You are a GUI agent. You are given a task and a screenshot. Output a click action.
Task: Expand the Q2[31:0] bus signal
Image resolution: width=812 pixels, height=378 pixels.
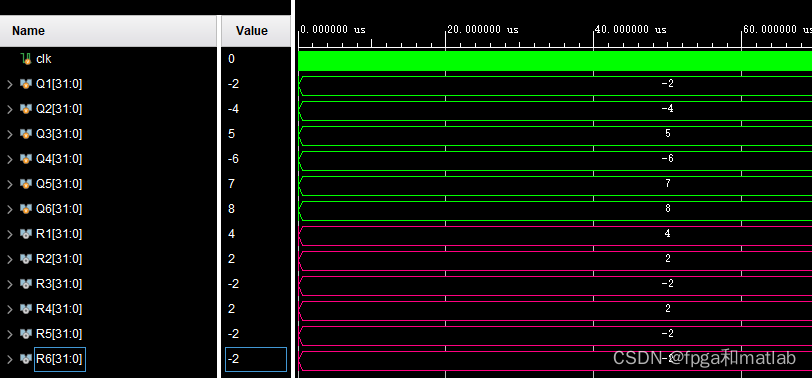[x=10, y=109]
